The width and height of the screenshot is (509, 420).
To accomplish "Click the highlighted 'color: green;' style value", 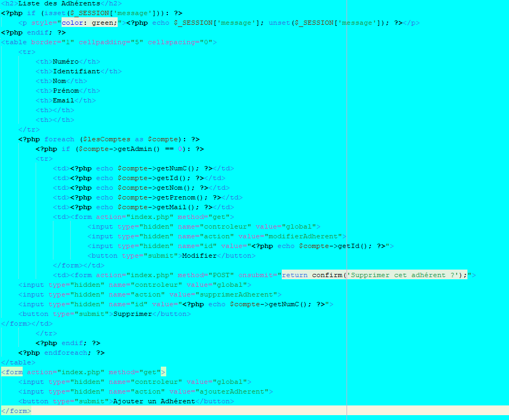I will point(89,23).
